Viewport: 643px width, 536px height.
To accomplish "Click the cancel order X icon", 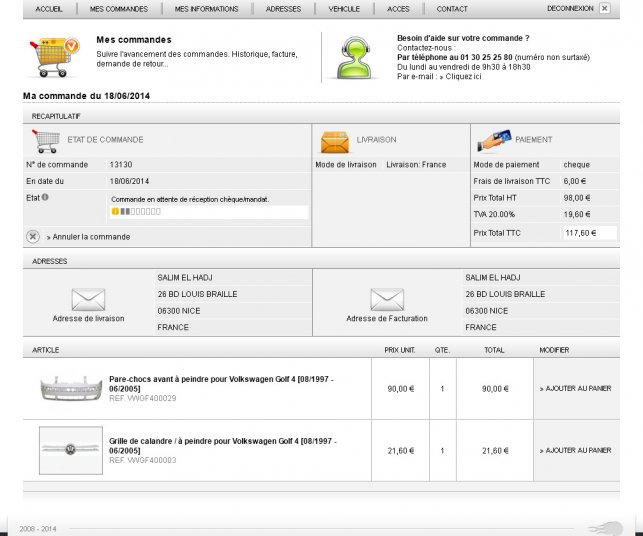I will pyautogui.click(x=33, y=237).
